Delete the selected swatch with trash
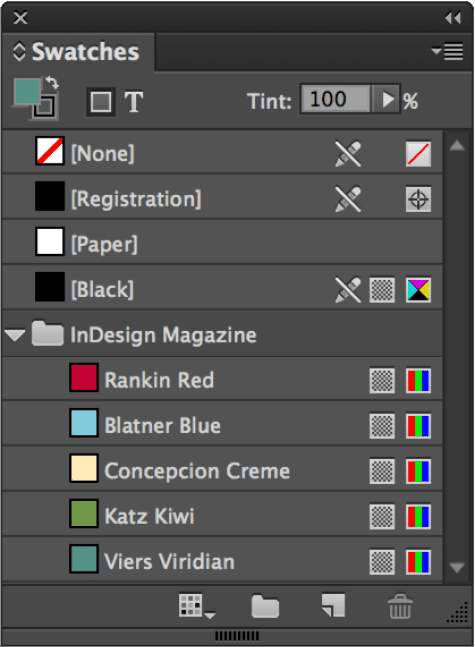Viewport: 475px width, 647px height. coord(400,606)
